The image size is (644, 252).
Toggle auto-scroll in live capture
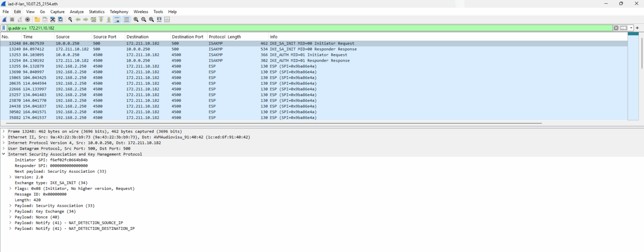tap(117, 19)
